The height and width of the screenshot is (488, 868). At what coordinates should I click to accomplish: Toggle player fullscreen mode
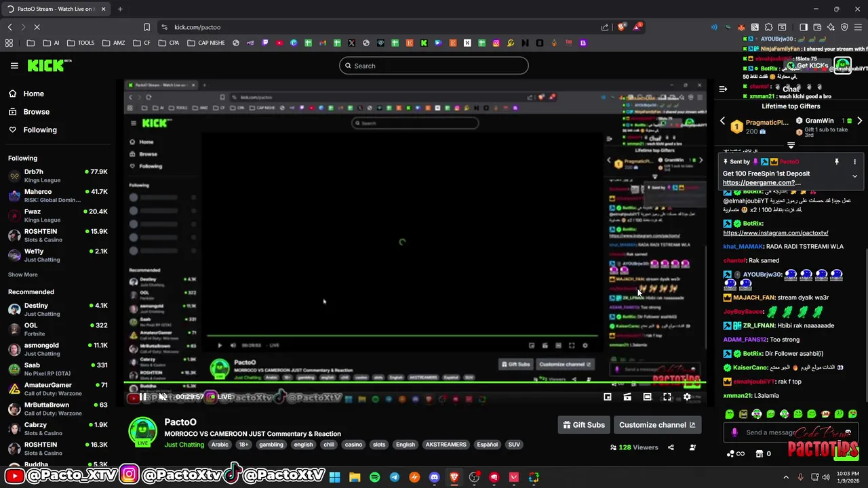(x=667, y=397)
